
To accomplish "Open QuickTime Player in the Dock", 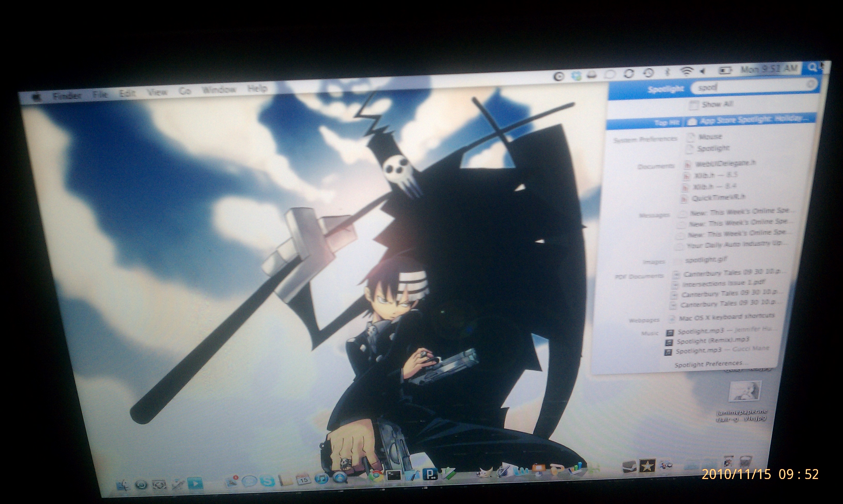I will coord(340,478).
